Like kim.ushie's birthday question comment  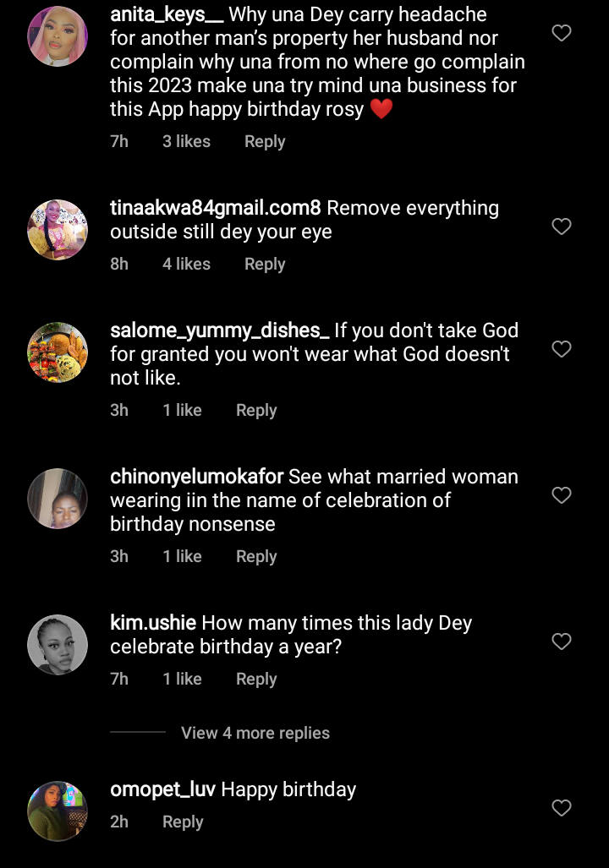(x=561, y=641)
